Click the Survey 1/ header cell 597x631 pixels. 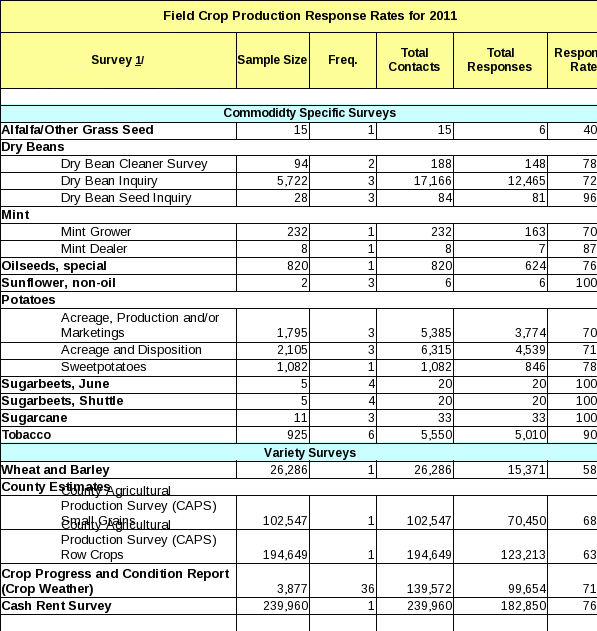[x=118, y=60]
